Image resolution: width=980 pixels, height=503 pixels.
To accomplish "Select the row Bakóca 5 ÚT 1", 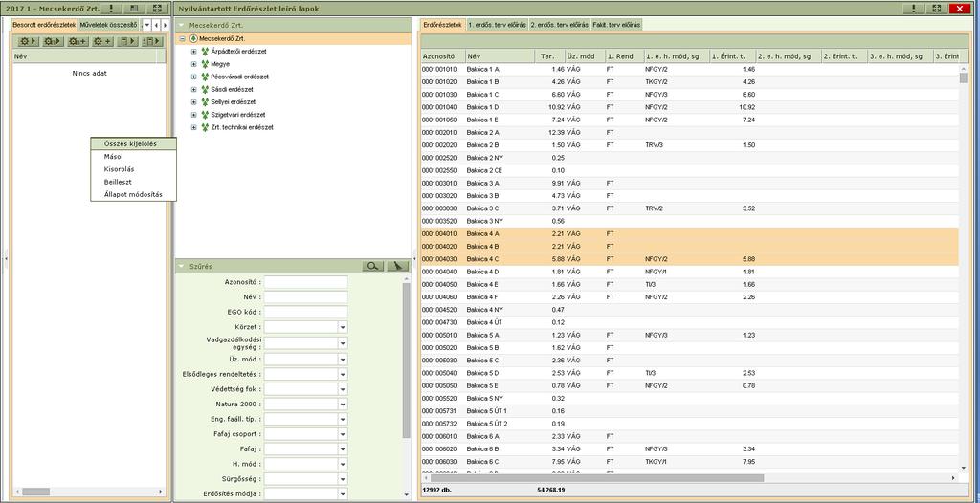I will tap(689, 411).
